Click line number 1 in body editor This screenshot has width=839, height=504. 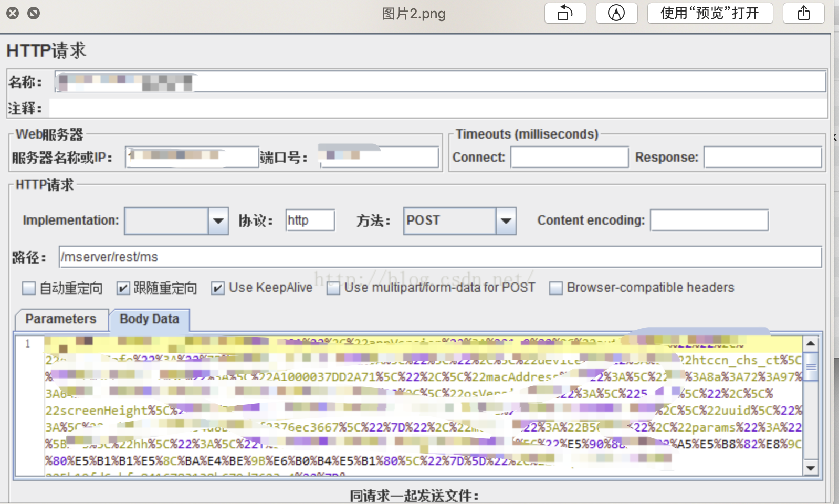[x=28, y=344]
